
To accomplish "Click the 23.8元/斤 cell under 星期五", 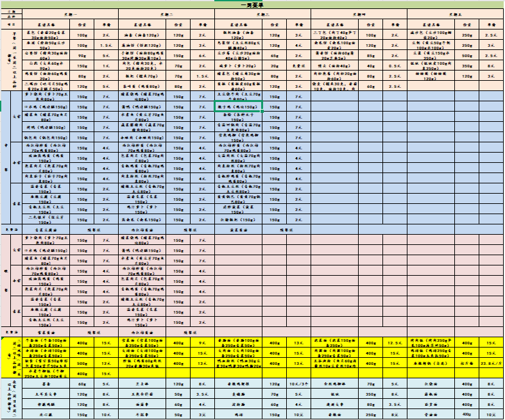I will (x=491, y=362).
